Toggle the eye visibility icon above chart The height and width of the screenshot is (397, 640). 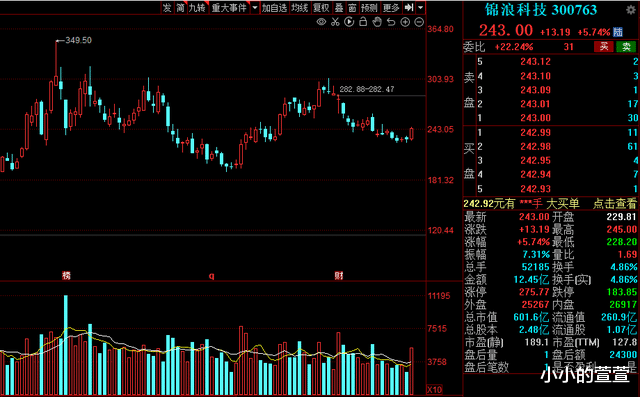point(321,22)
